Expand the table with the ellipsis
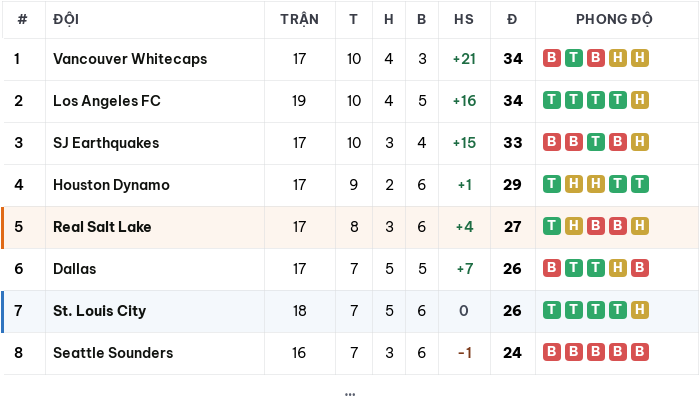 coord(350,395)
